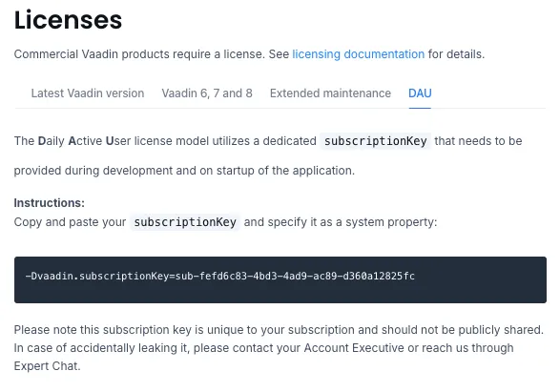Click the Commercial Vaadin products sentence
560x392 pixels.
[249, 54]
